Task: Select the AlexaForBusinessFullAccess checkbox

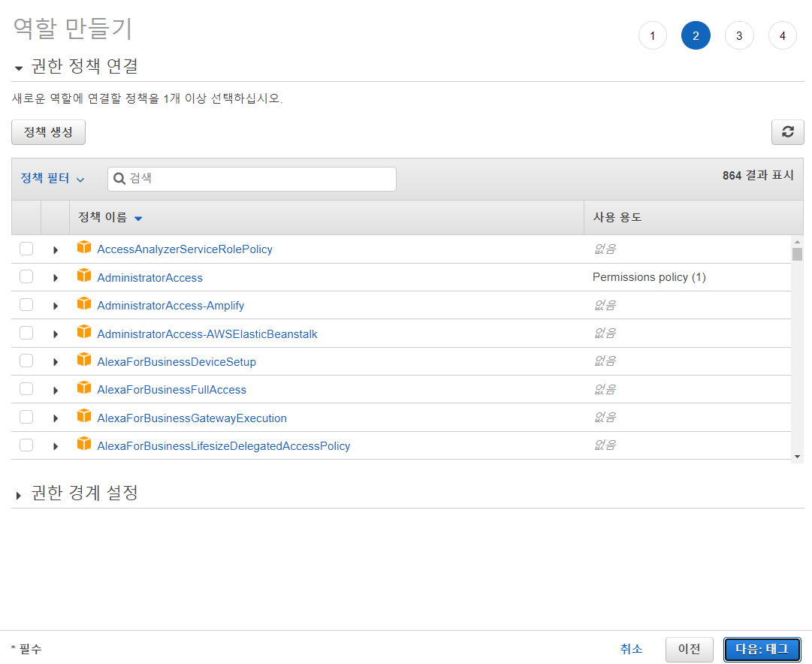Action: (x=26, y=389)
